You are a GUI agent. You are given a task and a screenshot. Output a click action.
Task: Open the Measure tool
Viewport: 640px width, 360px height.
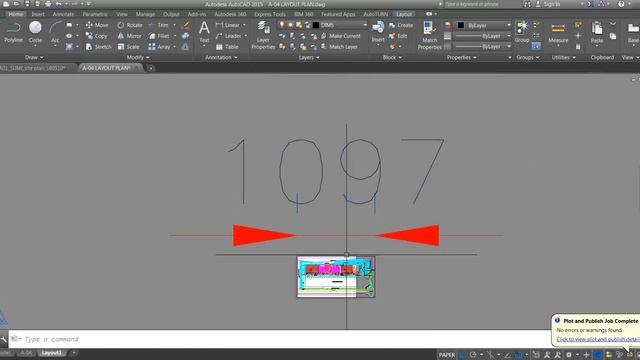click(558, 33)
